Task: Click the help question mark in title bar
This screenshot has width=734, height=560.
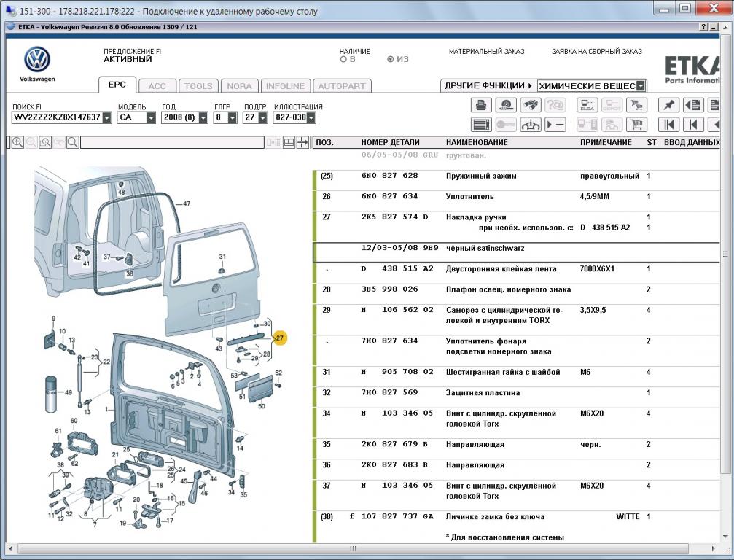Action: tap(703, 27)
